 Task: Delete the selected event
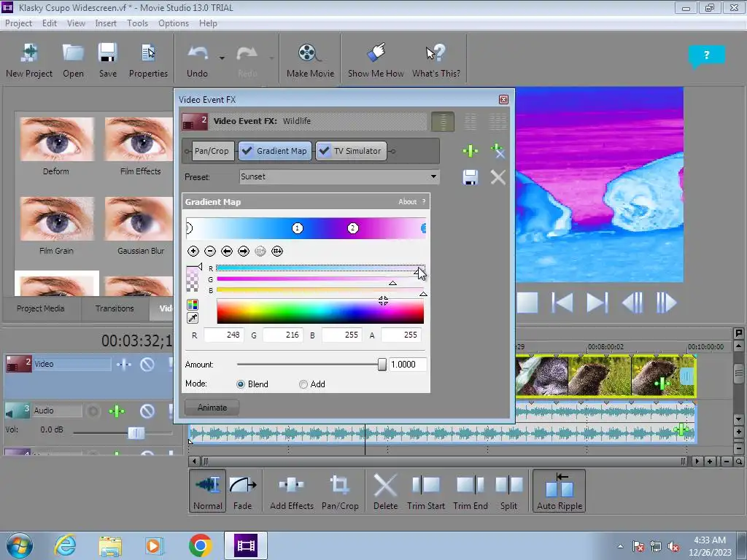[x=385, y=491]
